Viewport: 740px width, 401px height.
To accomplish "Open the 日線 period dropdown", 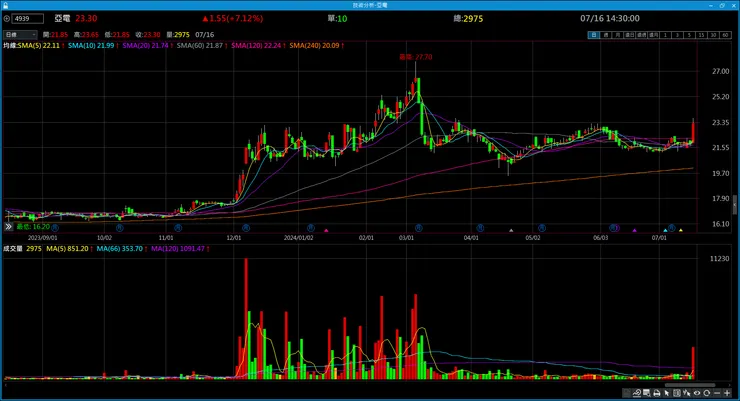I will (x=20, y=35).
